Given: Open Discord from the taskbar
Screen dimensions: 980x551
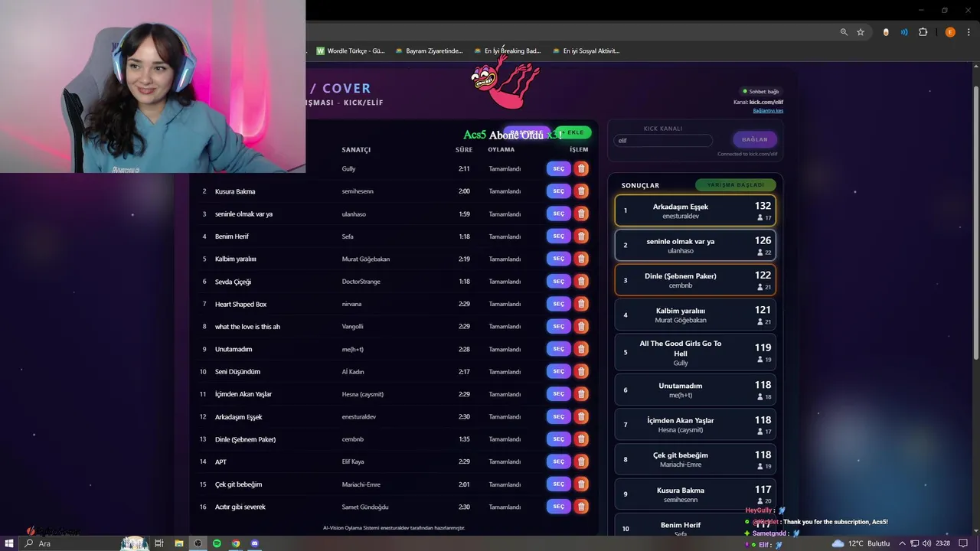Looking at the screenshot, I should 255,543.
